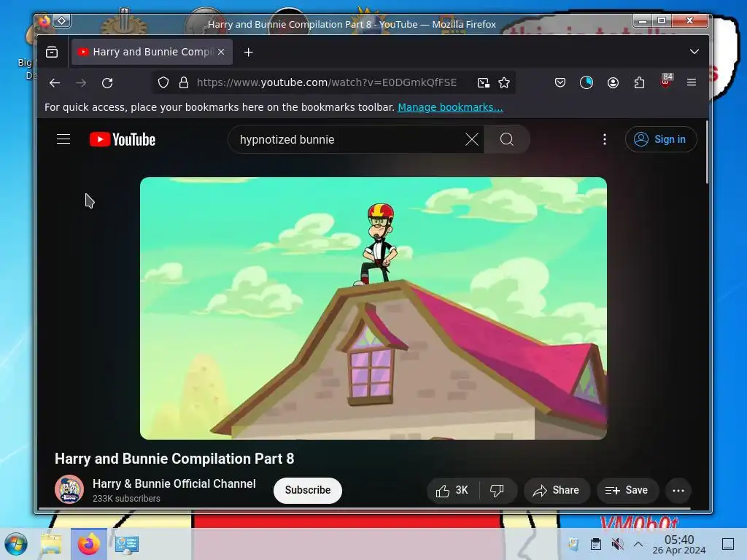Dislike this video

pos(498,491)
